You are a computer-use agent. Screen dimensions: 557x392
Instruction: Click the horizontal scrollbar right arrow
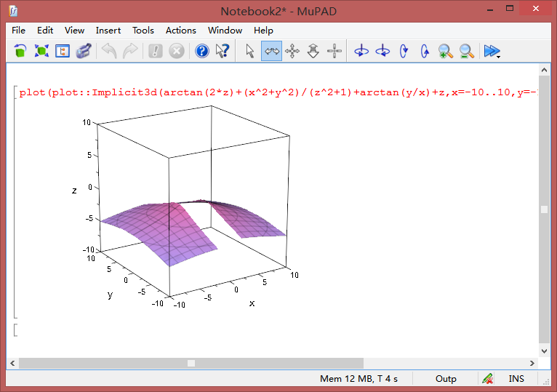coord(532,363)
